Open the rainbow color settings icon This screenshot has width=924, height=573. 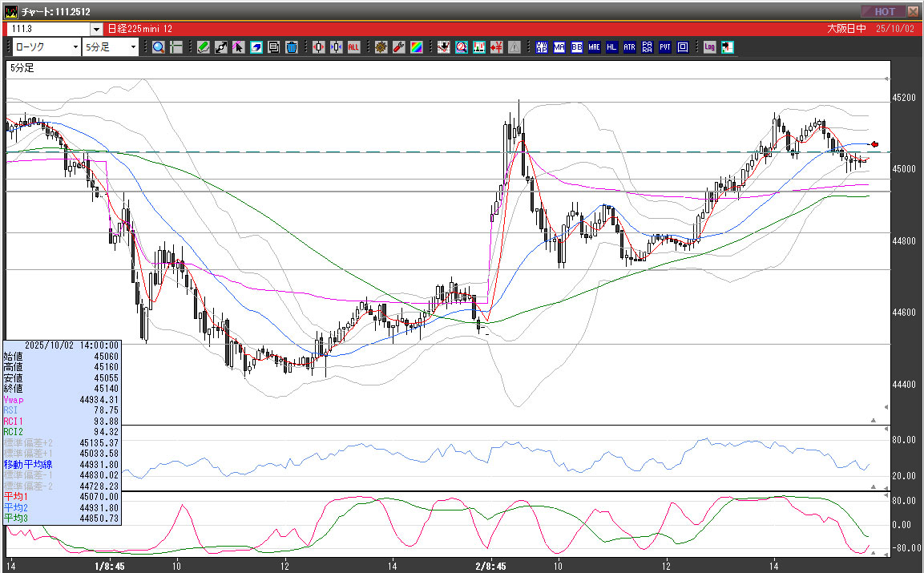(416, 47)
